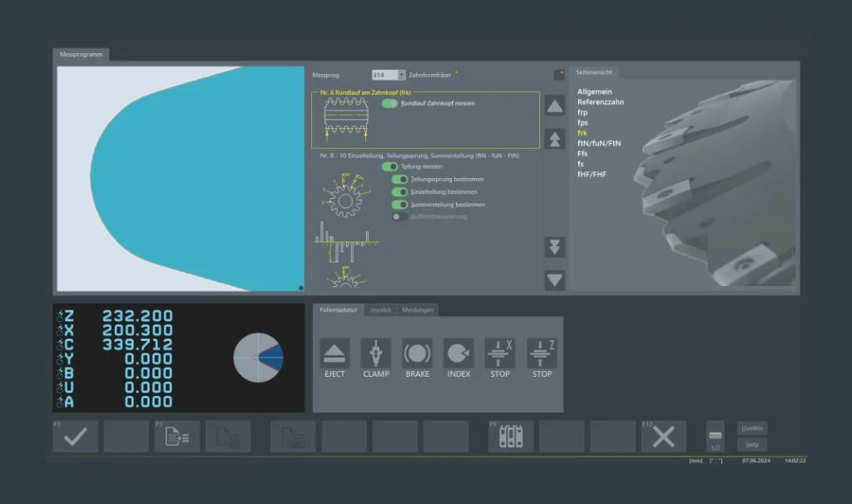Screen dimensions: 852x504
Task: Select ftN/fuN/FtN in the parameter list
Action: 599,143
